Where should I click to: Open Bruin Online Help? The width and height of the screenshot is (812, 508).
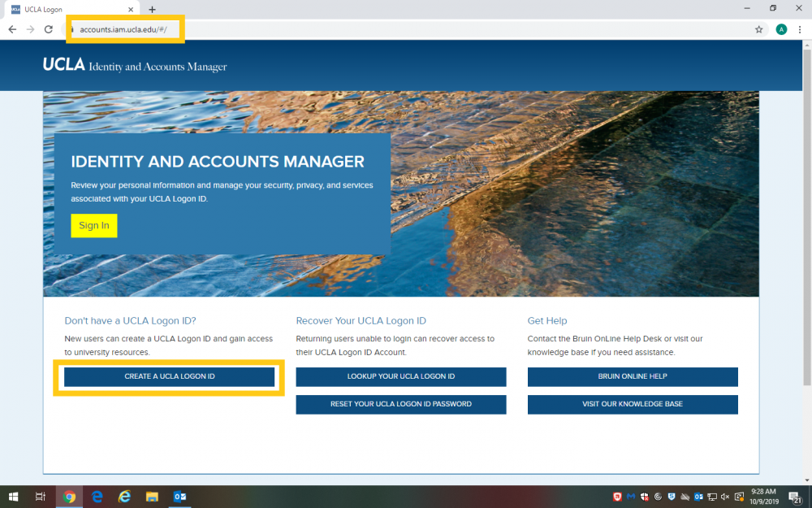tap(633, 377)
